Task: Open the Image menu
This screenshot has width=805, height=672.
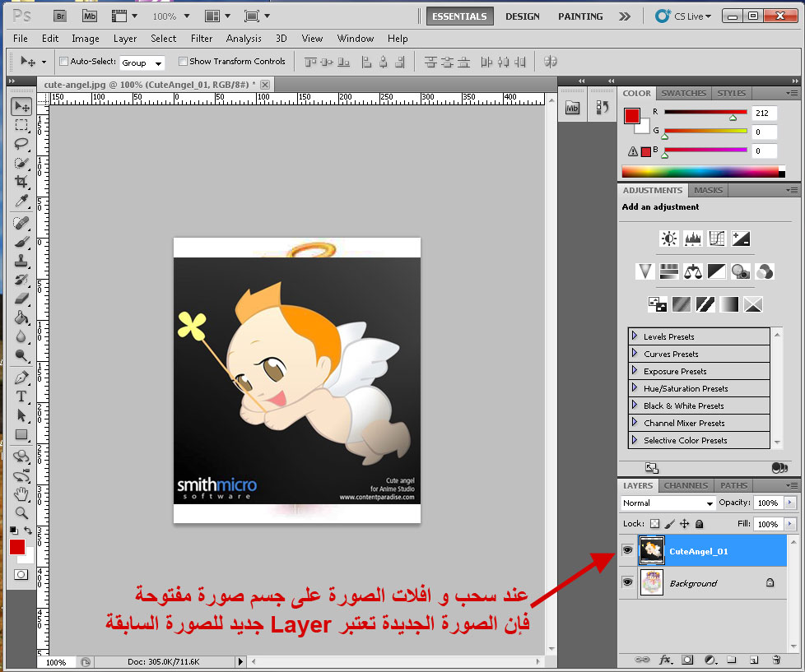Action: pyautogui.click(x=86, y=39)
